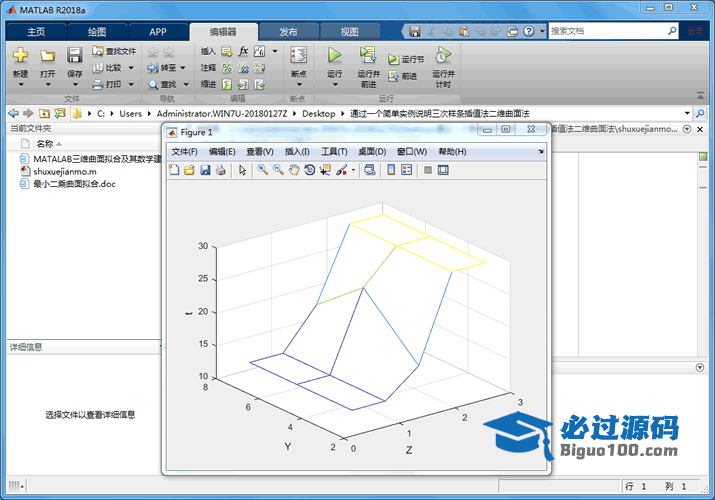715x500 pixels.
Task: Click the Open File icon in Figure 1 toolbar
Action: pyautogui.click(x=189, y=170)
